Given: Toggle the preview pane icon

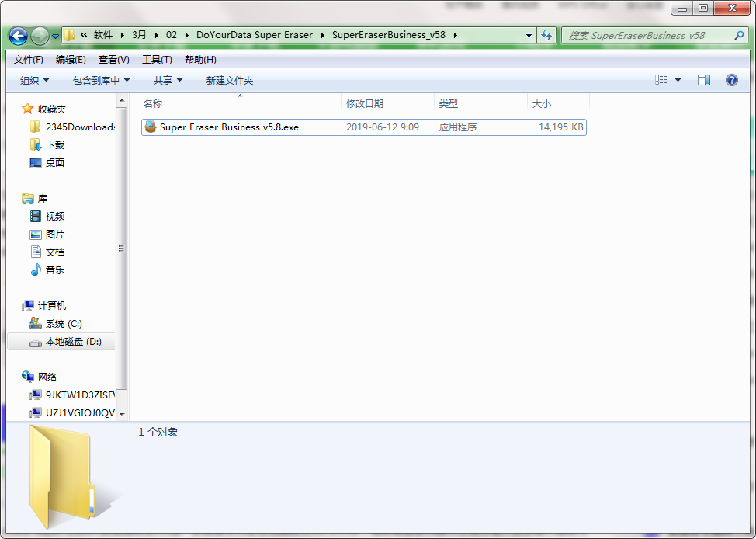Looking at the screenshot, I should coord(704,80).
